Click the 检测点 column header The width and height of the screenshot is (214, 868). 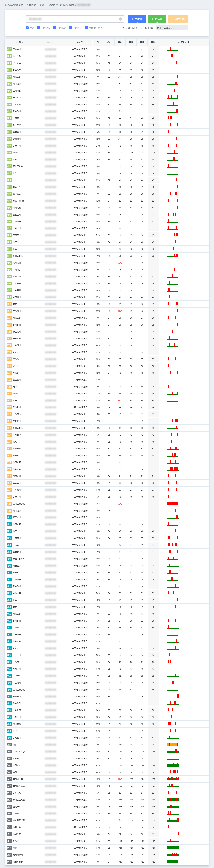click(x=20, y=42)
